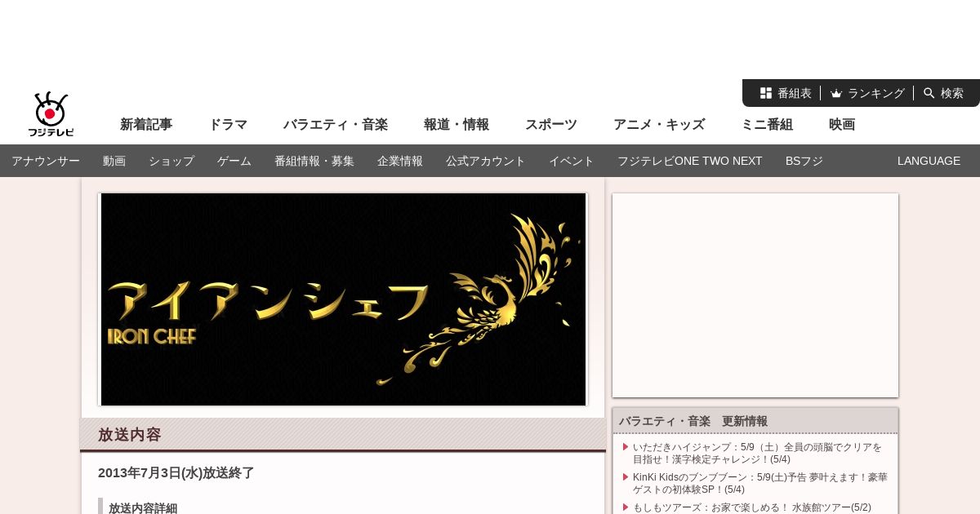
Task: Select スポーツ in main navigation
Action: tap(551, 125)
